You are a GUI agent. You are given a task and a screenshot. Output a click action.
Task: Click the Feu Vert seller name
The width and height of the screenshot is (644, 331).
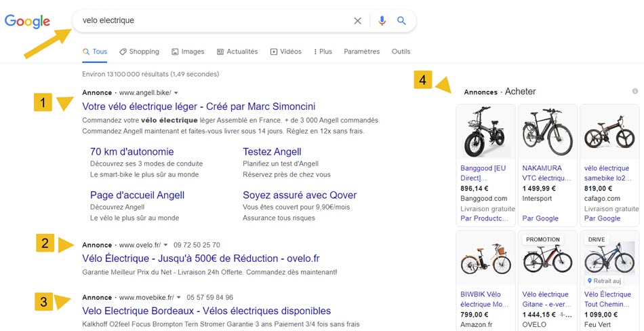pos(597,325)
